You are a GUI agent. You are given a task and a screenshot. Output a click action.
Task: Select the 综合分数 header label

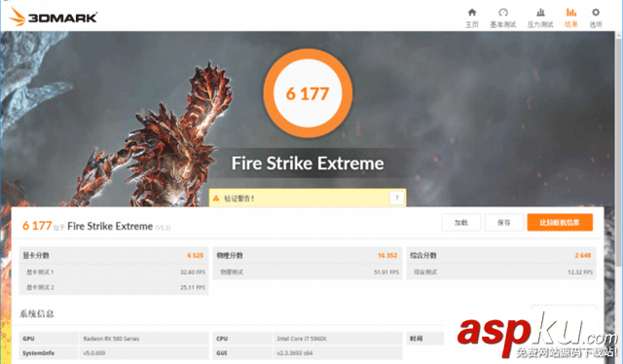(x=423, y=256)
